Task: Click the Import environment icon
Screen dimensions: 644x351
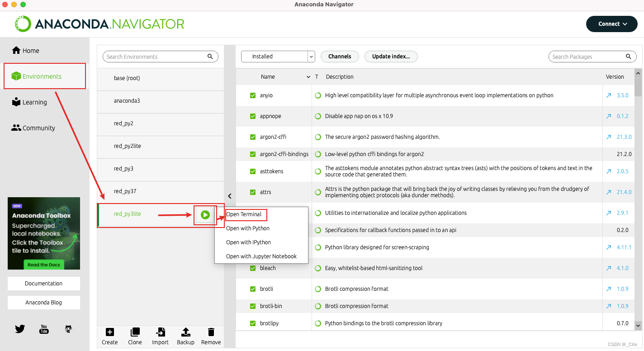Action: click(x=160, y=332)
